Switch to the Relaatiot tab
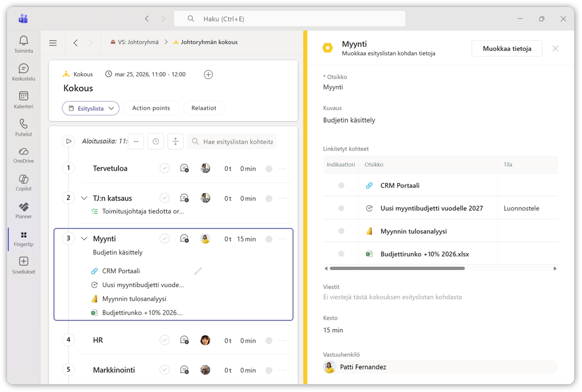The image size is (582, 392). [x=204, y=108]
